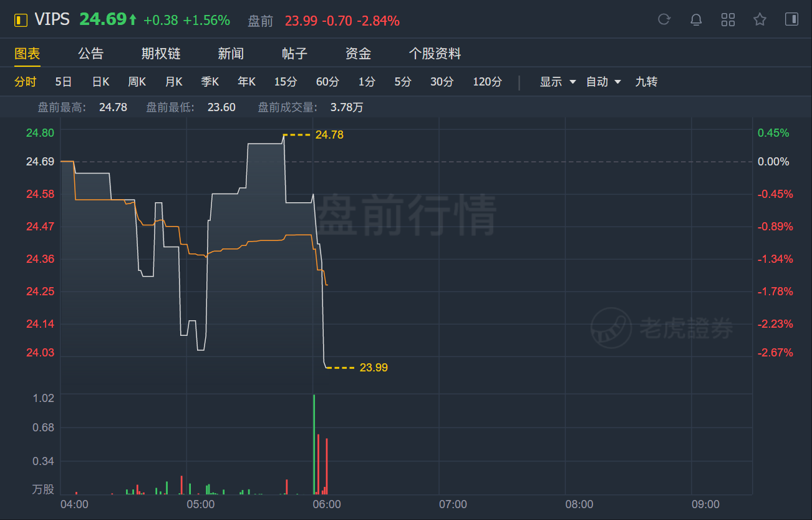Click the 23.99 low price marker
The image size is (812, 520).
point(374,368)
